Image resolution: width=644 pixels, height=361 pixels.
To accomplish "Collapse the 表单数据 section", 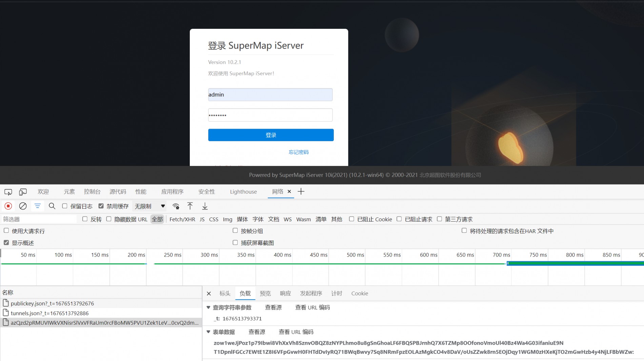I will point(208,332).
